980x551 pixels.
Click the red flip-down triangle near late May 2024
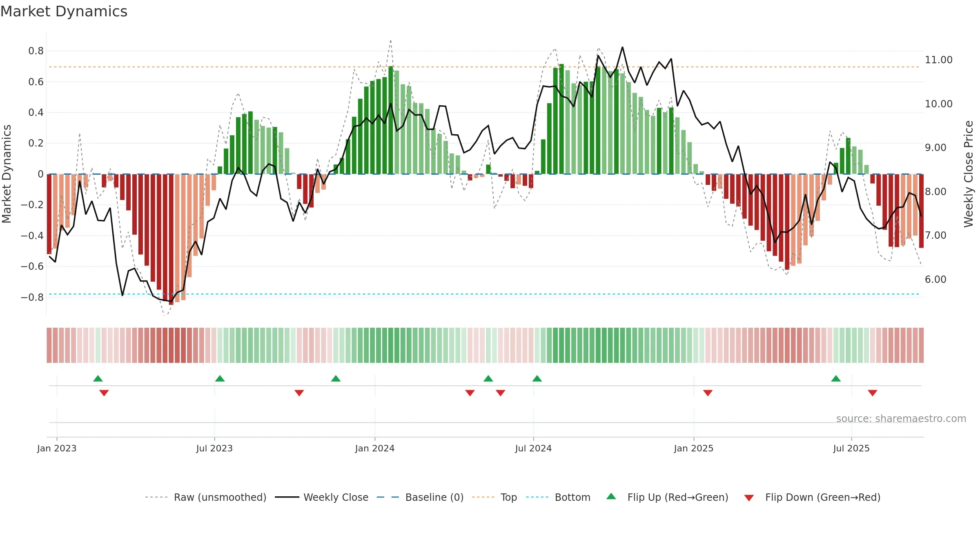point(501,393)
